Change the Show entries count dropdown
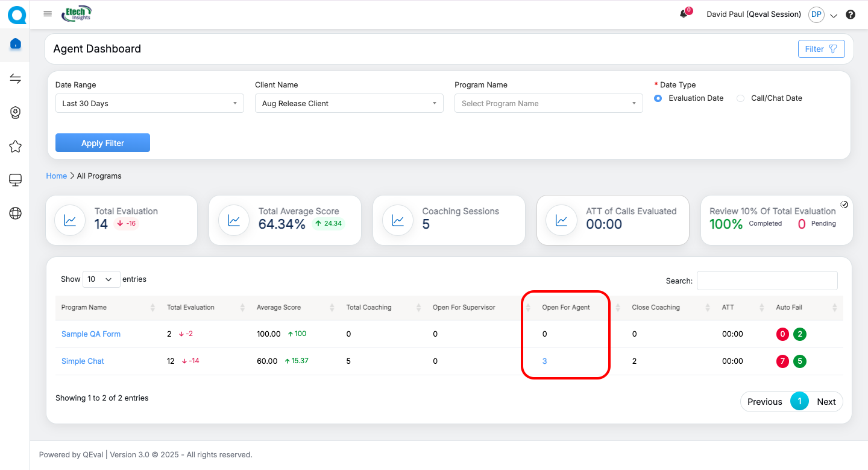Image resolution: width=868 pixels, height=470 pixels. [101, 279]
